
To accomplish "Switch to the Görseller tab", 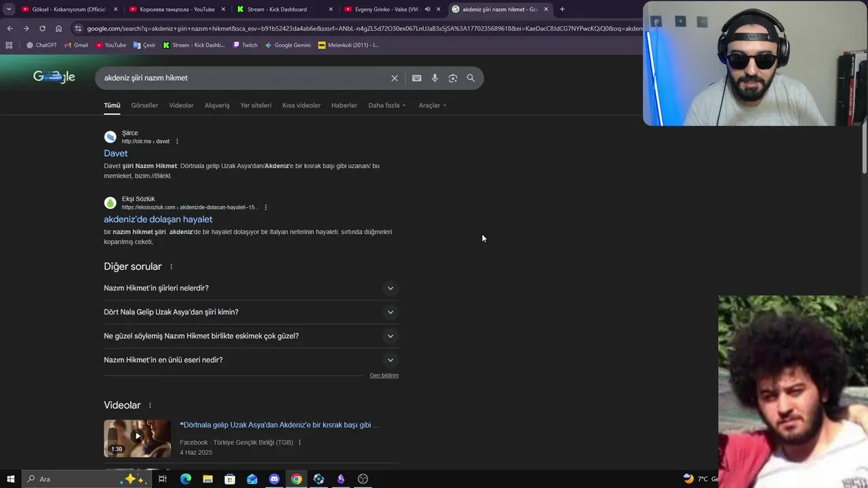I will tap(144, 106).
